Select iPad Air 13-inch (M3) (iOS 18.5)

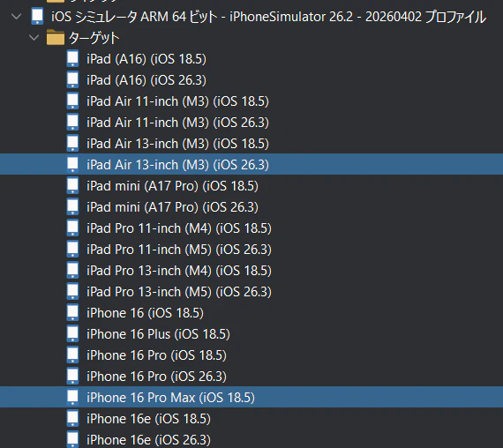[177, 144]
